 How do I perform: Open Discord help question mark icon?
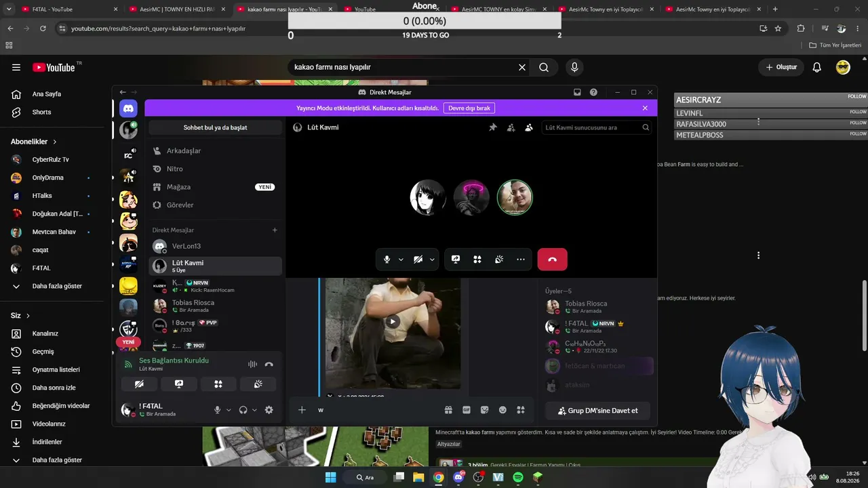tap(593, 92)
